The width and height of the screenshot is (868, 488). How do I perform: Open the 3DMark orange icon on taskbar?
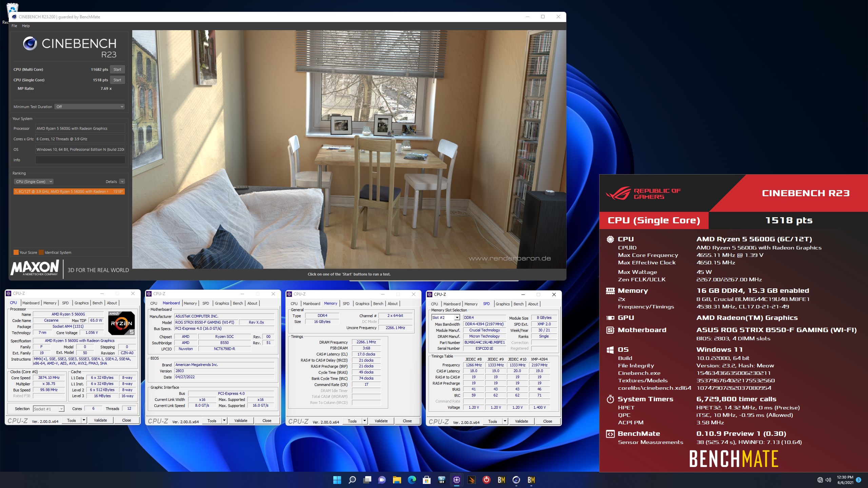tap(471, 480)
